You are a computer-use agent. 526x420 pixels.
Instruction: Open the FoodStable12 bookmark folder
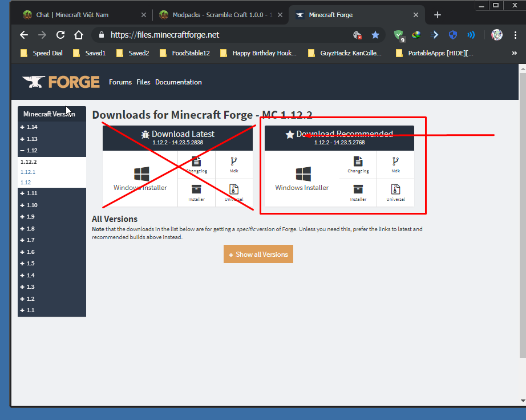[x=185, y=53]
